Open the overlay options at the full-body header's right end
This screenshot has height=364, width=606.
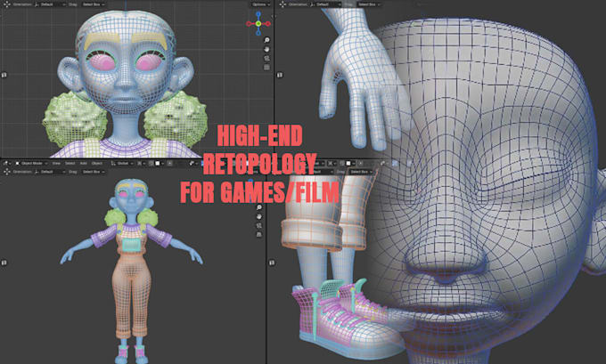pos(193,163)
